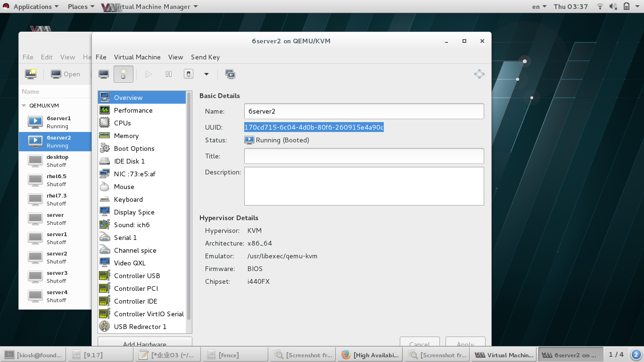The height and width of the screenshot is (362, 644).
Task: Click the highlighted UUID value
Action: 314,127
